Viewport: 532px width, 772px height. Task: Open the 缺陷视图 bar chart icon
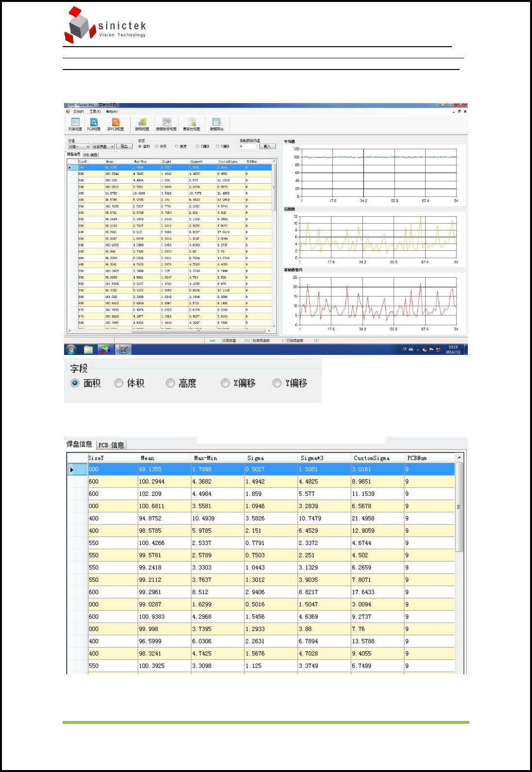click(142, 124)
